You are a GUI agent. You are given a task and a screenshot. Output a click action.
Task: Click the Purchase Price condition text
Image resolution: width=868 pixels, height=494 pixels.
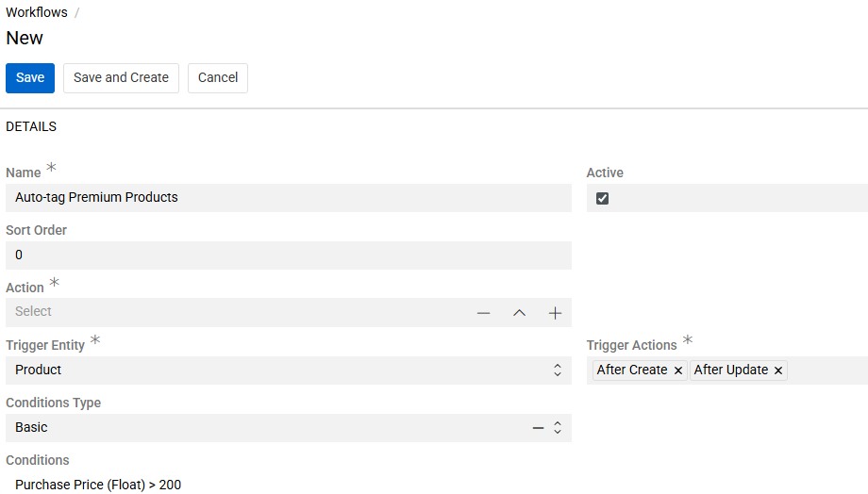pos(98,485)
